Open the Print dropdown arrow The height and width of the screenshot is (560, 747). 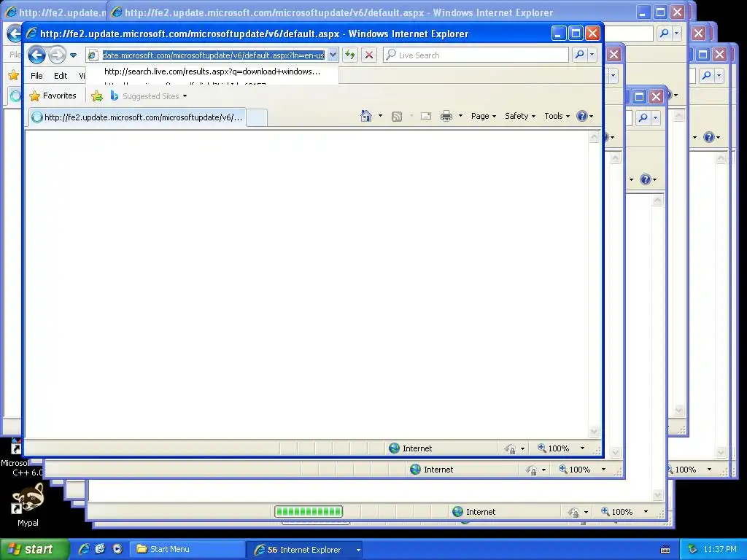460,116
